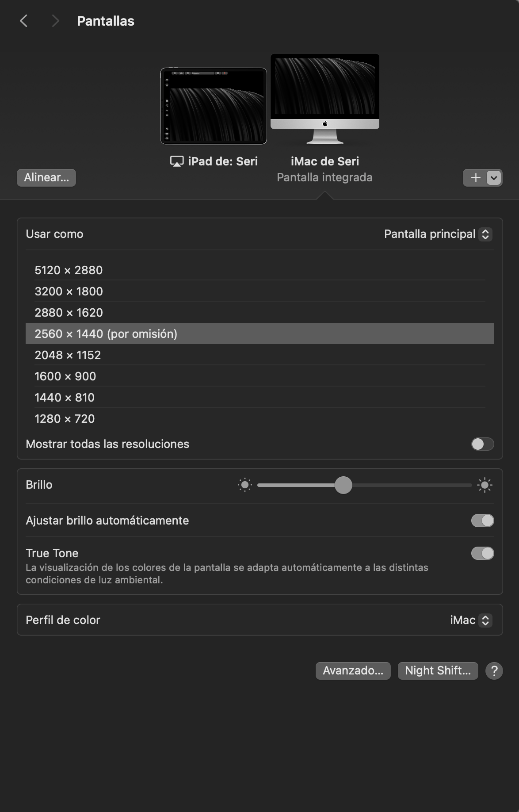The image size is (519, 812).
Task: Choose resolution 1600 × 900
Action: pos(260,376)
